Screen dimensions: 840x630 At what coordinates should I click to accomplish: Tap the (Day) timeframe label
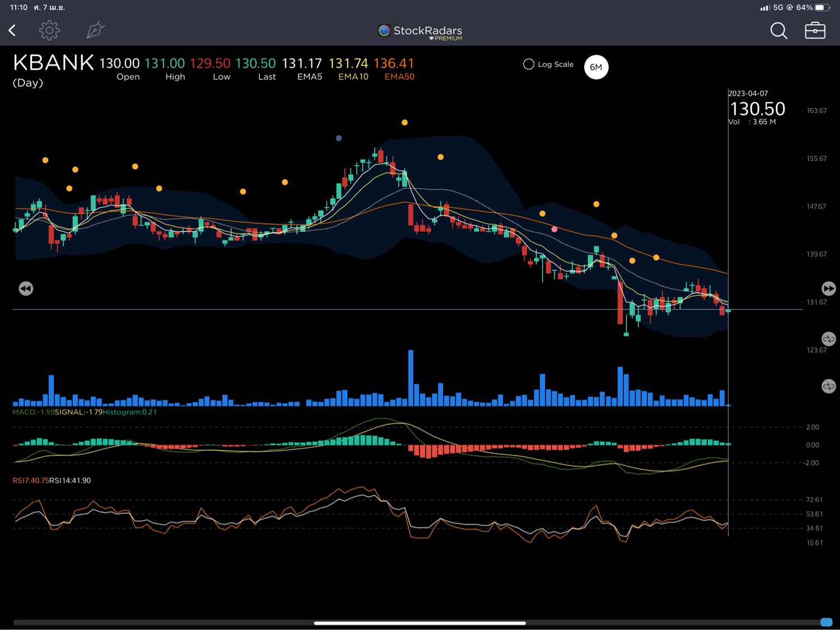pos(27,83)
